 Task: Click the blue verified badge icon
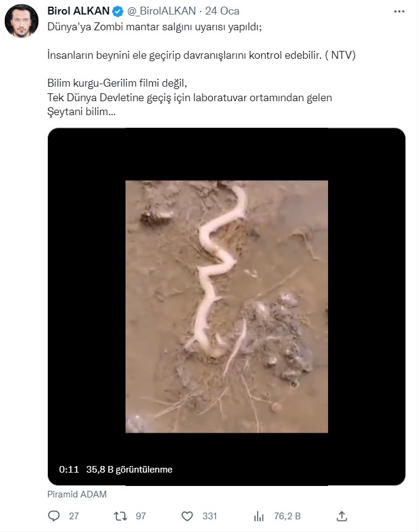pyautogui.click(x=118, y=11)
